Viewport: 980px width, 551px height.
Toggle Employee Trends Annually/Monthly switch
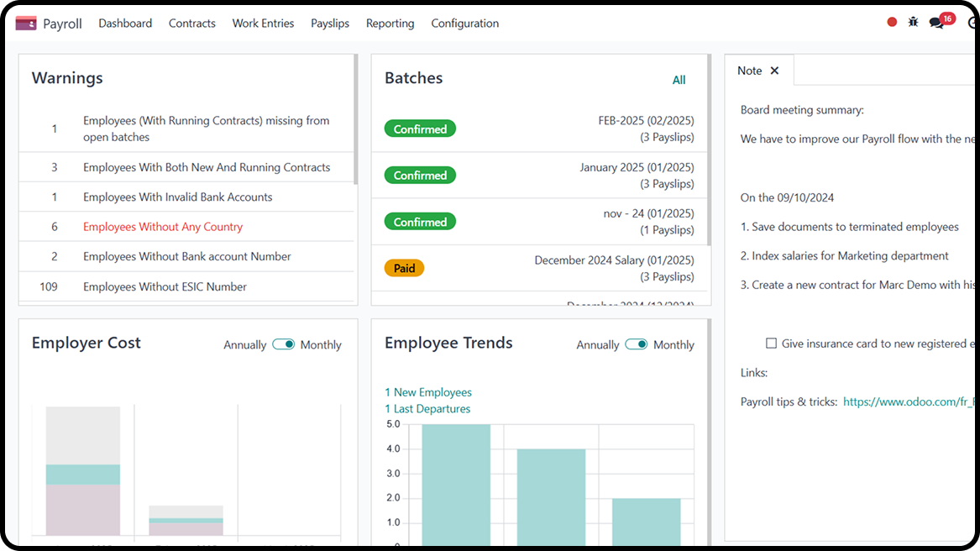click(x=636, y=344)
